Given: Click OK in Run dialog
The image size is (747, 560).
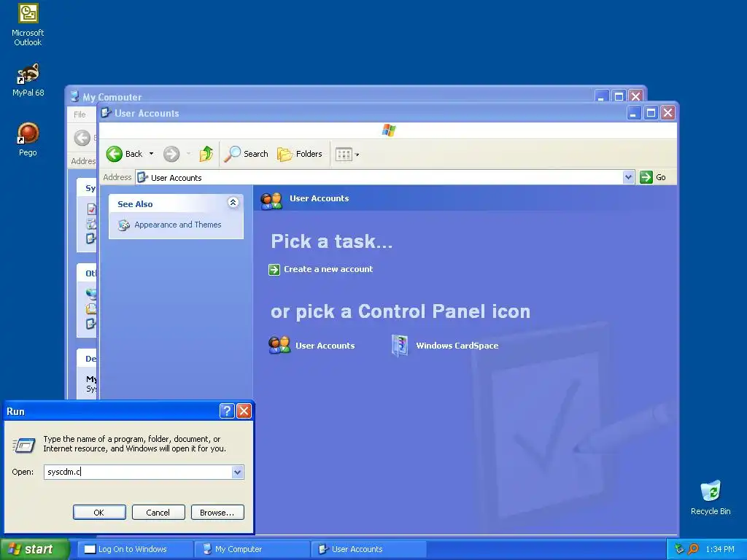Looking at the screenshot, I should click(99, 513).
